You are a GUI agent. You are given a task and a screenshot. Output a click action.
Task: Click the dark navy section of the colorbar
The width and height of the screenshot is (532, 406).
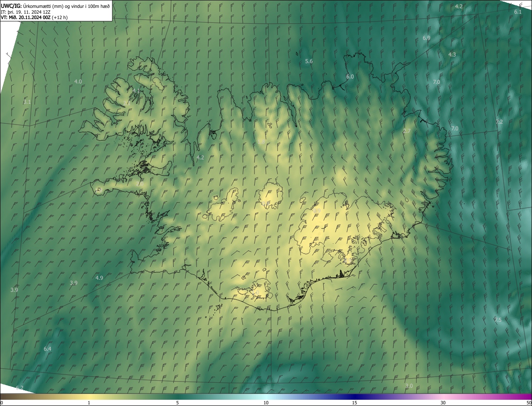[x=355, y=397]
